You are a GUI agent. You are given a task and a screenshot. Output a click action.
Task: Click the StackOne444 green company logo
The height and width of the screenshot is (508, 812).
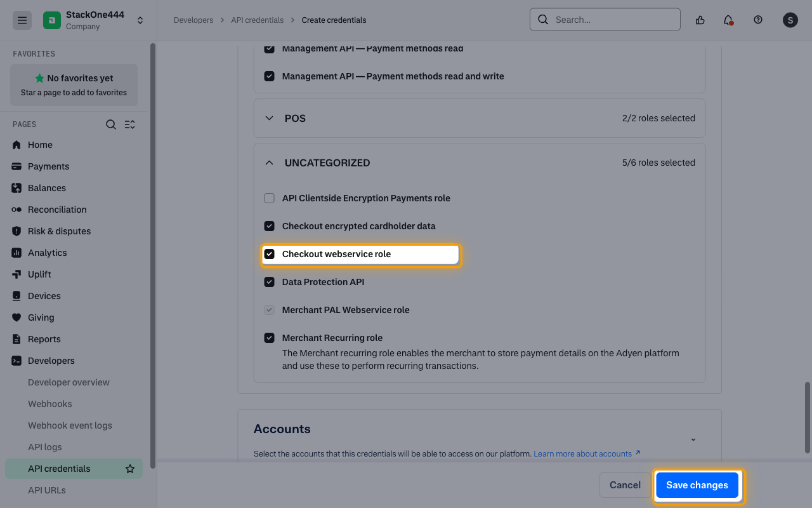point(52,20)
